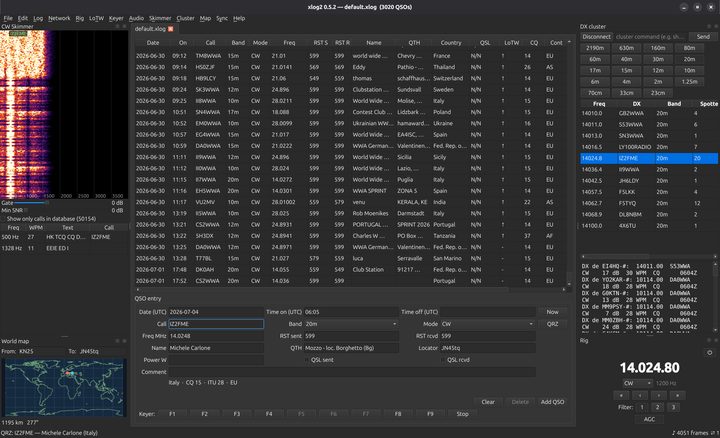
Task: Click the CW Skimmer waterfall display
Action: pyautogui.click(x=64, y=114)
